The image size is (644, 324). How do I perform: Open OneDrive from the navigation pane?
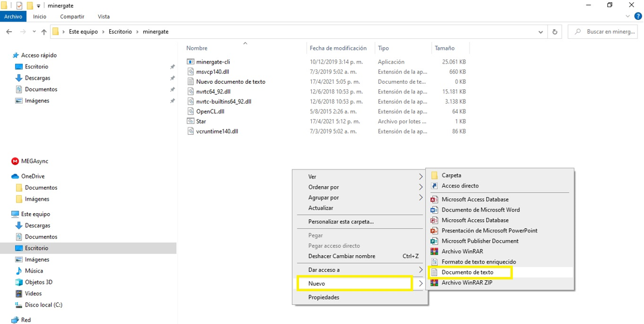[x=32, y=176]
